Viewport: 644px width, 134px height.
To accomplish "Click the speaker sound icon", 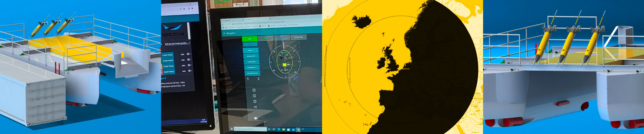I will (x=255, y=107).
